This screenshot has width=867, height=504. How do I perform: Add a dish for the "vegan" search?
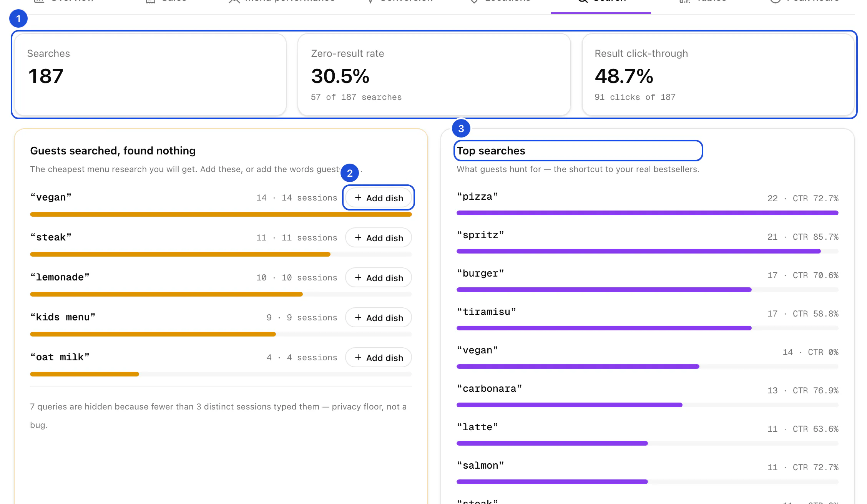(x=379, y=198)
